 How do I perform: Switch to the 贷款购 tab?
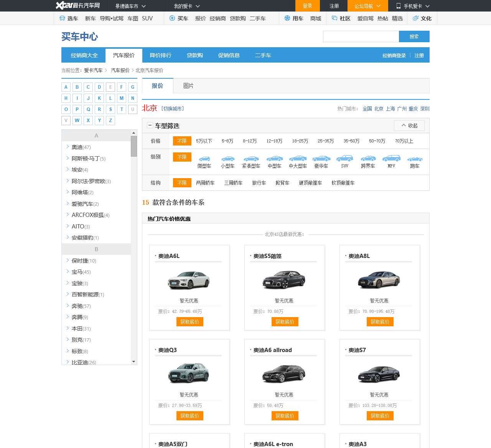194,55
